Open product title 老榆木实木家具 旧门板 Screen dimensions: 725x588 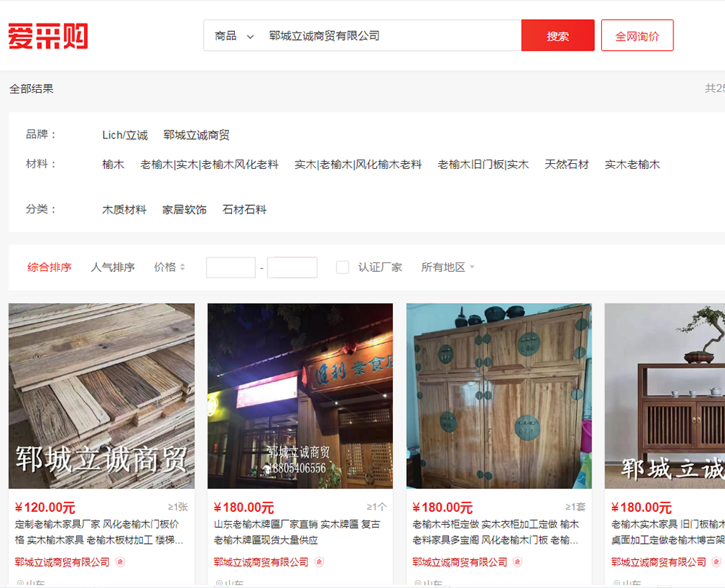pyautogui.click(x=668, y=532)
